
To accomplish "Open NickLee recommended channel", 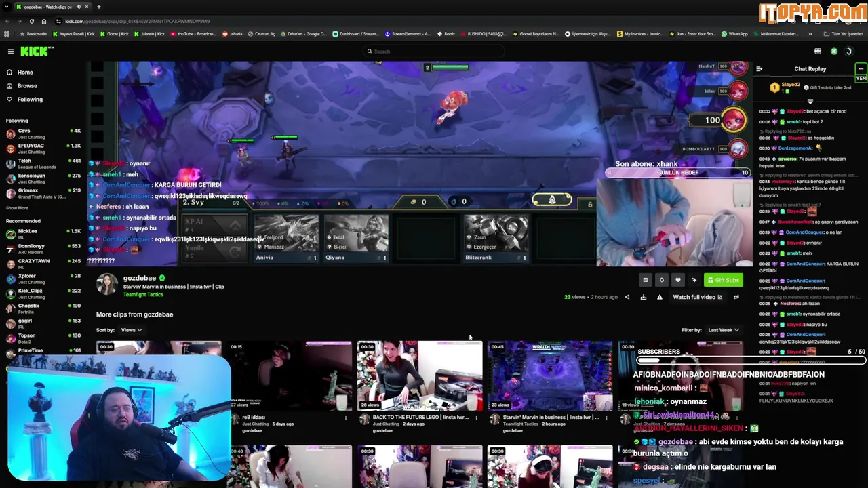I will 42,234.
